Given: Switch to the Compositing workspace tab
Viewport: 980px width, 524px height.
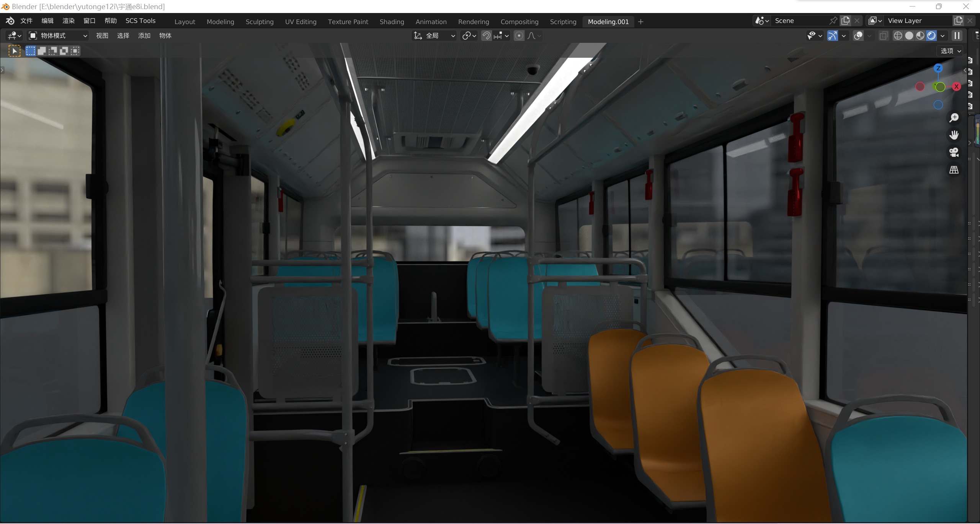Looking at the screenshot, I should coord(519,22).
